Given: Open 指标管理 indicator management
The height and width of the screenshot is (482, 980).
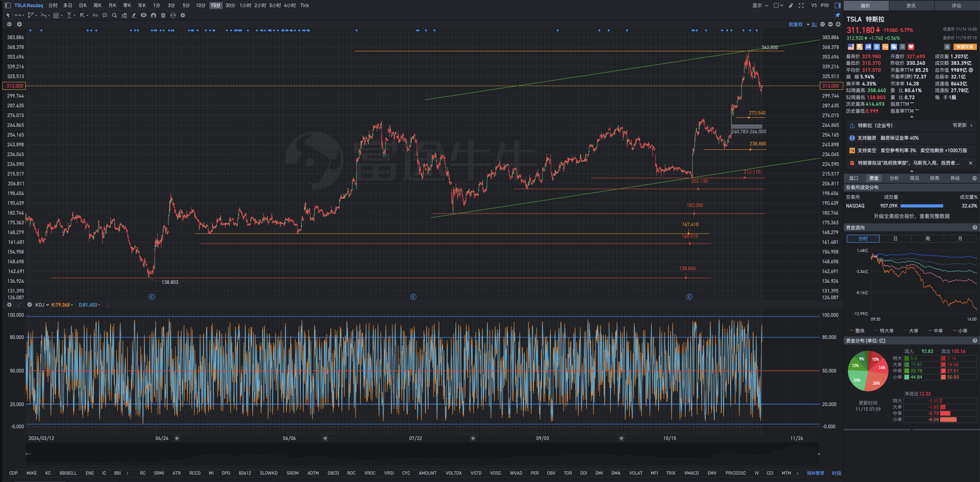Looking at the screenshot, I should 816,473.
